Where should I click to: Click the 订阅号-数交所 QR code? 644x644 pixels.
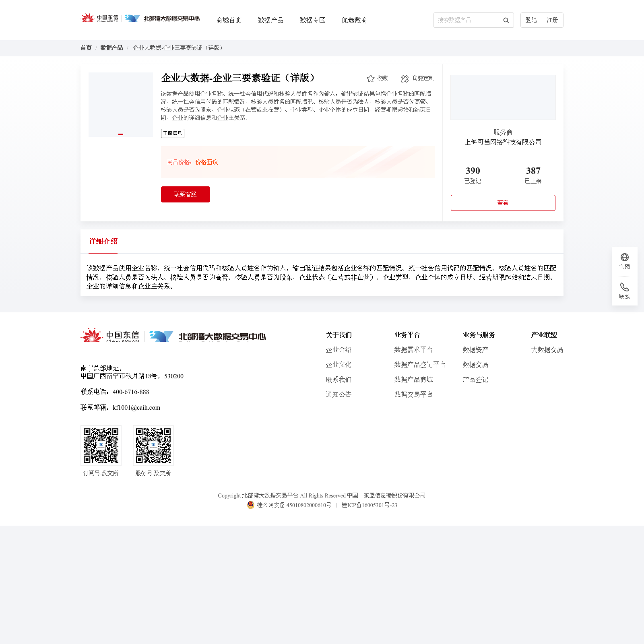click(101, 446)
